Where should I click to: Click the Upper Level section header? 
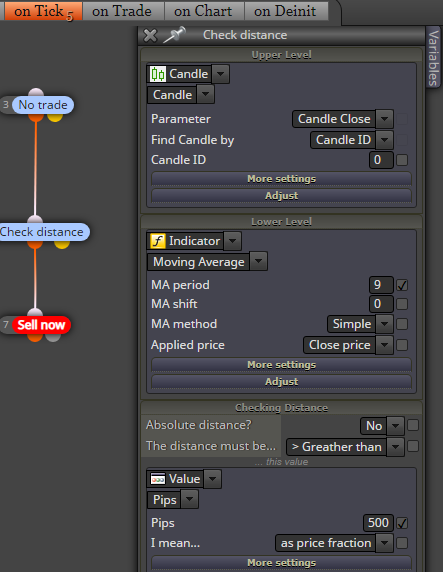pyautogui.click(x=281, y=55)
